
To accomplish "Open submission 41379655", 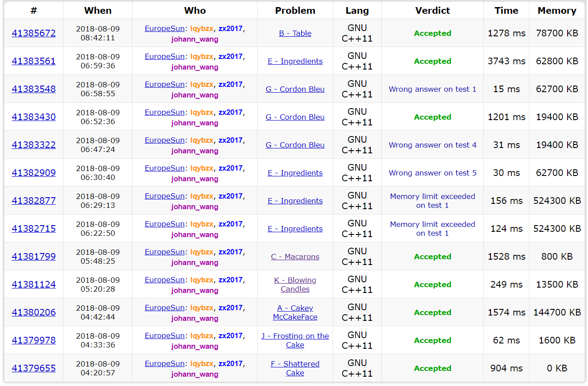I will [34, 368].
